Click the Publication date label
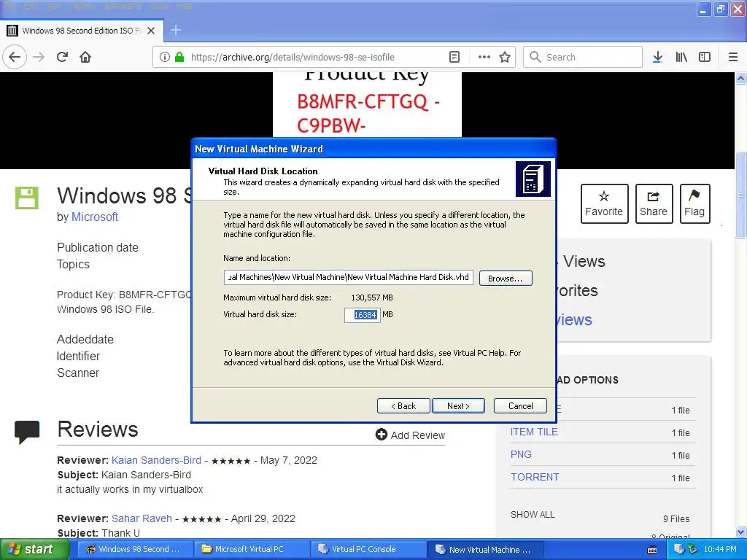Image resolution: width=747 pixels, height=560 pixels. click(x=98, y=248)
